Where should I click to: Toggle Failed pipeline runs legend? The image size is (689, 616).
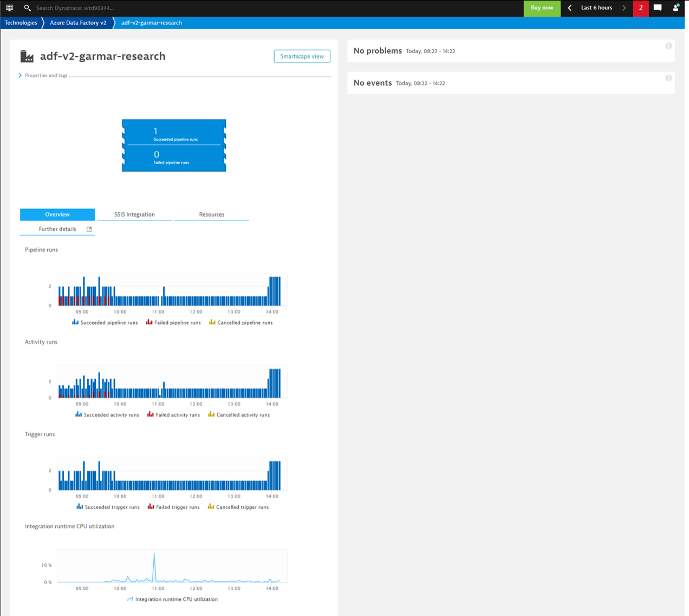173,322
